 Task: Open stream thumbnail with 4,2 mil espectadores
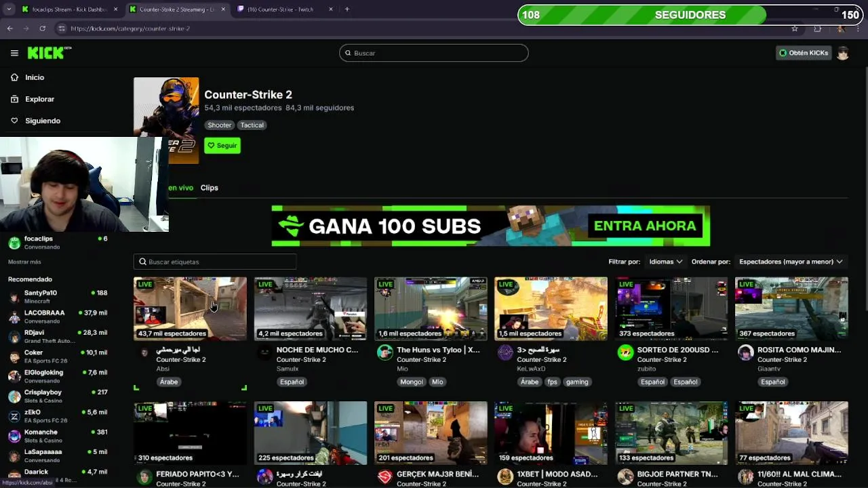click(x=311, y=308)
